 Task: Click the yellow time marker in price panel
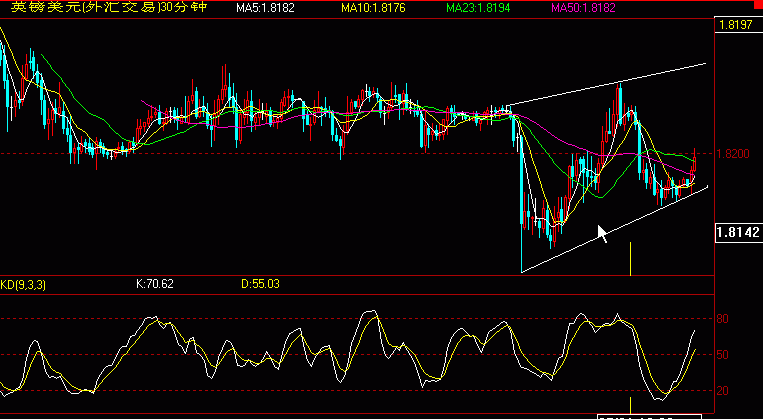click(630, 259)
